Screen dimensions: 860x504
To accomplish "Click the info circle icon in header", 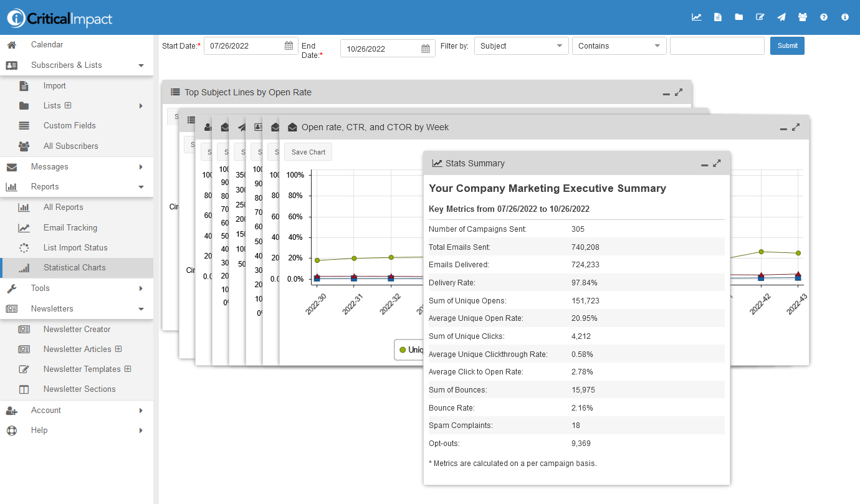I will click(845, 17).
